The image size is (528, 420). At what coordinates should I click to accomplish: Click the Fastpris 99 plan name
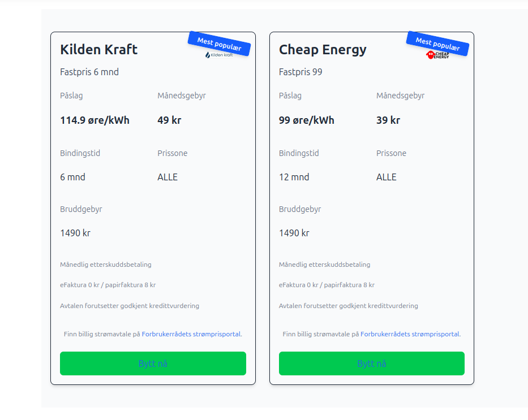pyautogui.click(x=301, y=72)
